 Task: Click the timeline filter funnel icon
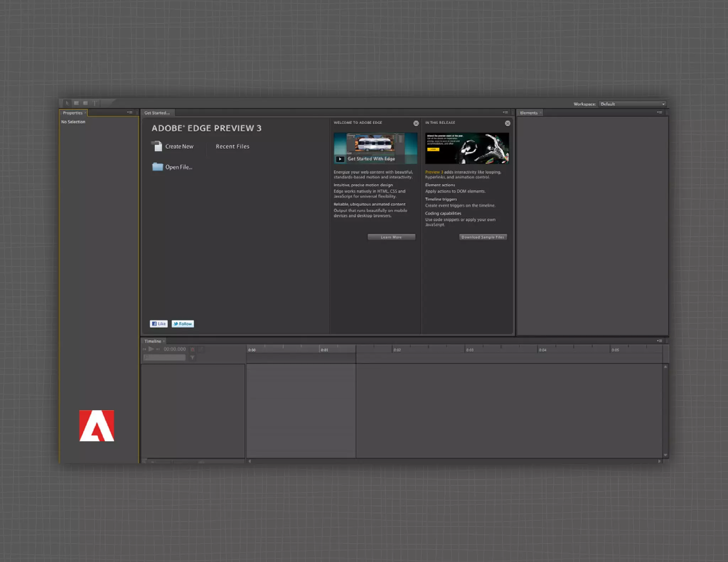click(192, 358)
